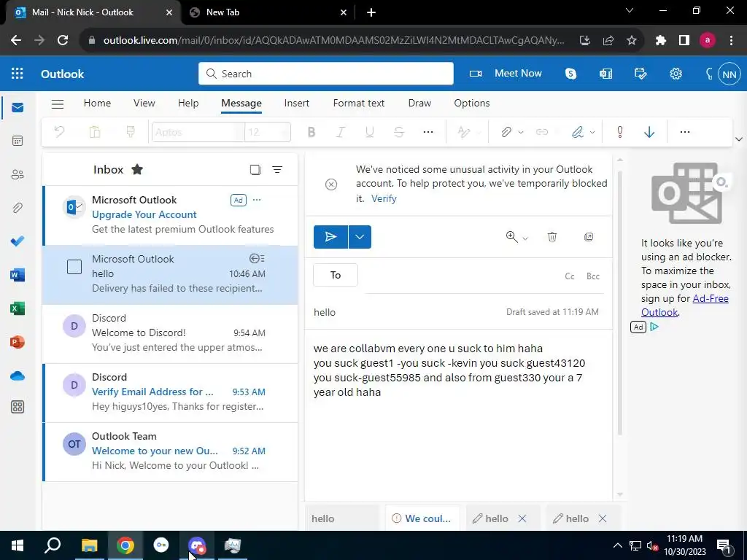Click Verify link in warning
The image size is (747, 560).
click(x=384, y=198)
